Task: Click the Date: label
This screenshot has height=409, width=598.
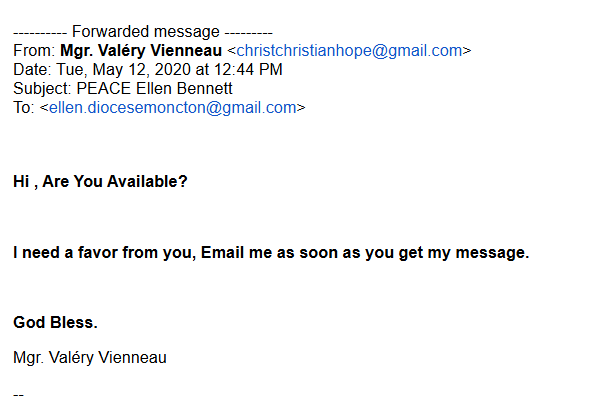Action: pyautogui.click(x=32, y=70)
